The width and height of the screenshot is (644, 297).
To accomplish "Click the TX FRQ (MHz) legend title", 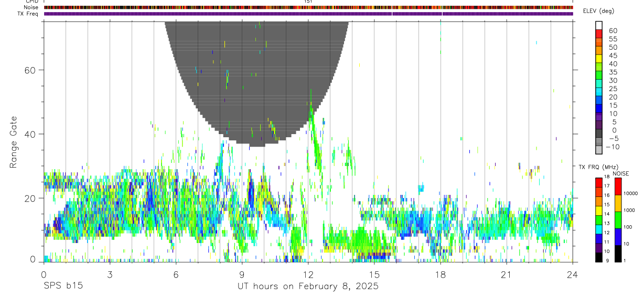I will [x=598, y=167].
